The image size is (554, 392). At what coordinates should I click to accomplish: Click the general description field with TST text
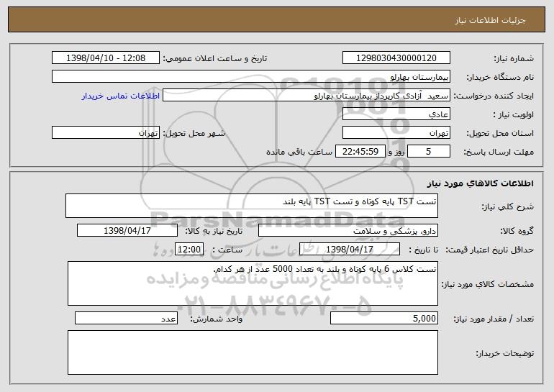(252, 206)
